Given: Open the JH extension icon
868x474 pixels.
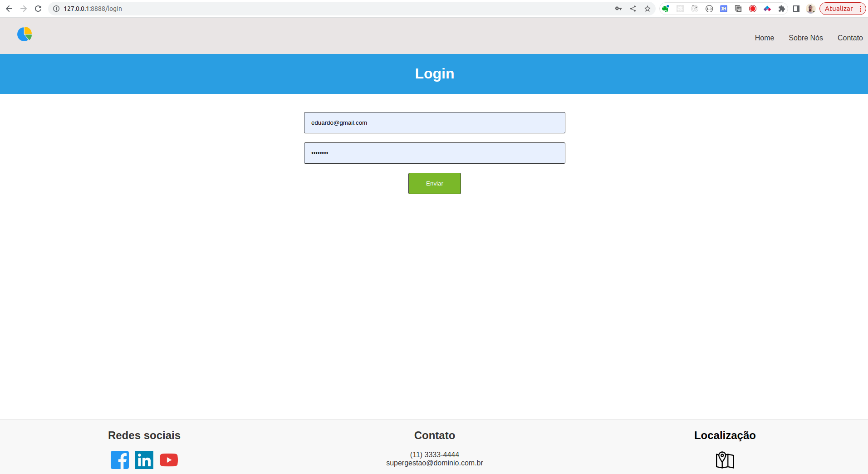Looking at the screenshot, I should pos(723,8).
